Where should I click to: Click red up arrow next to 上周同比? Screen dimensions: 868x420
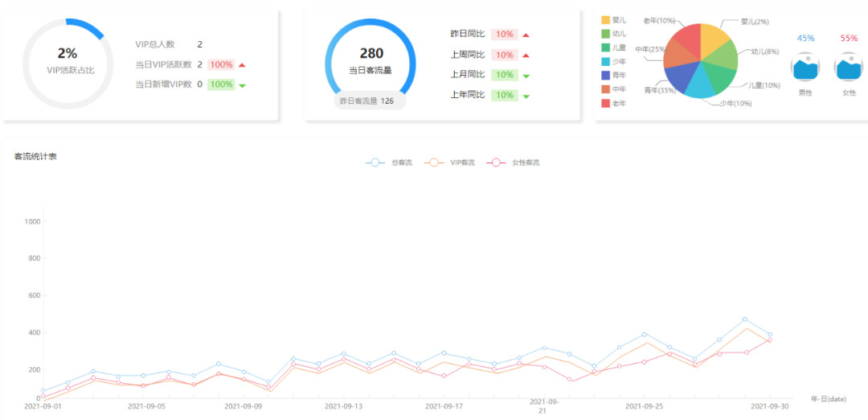tap(526, 56)
